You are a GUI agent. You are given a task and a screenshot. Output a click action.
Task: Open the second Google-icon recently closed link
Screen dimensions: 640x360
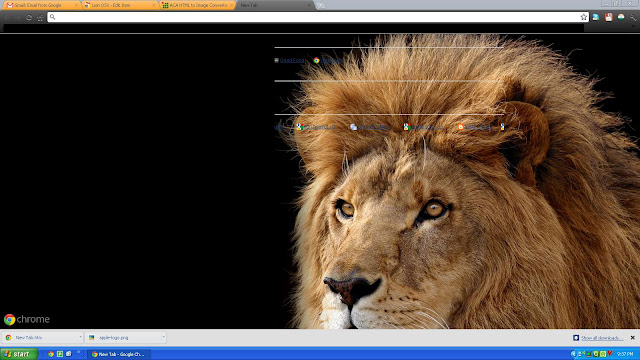point(423,127)
